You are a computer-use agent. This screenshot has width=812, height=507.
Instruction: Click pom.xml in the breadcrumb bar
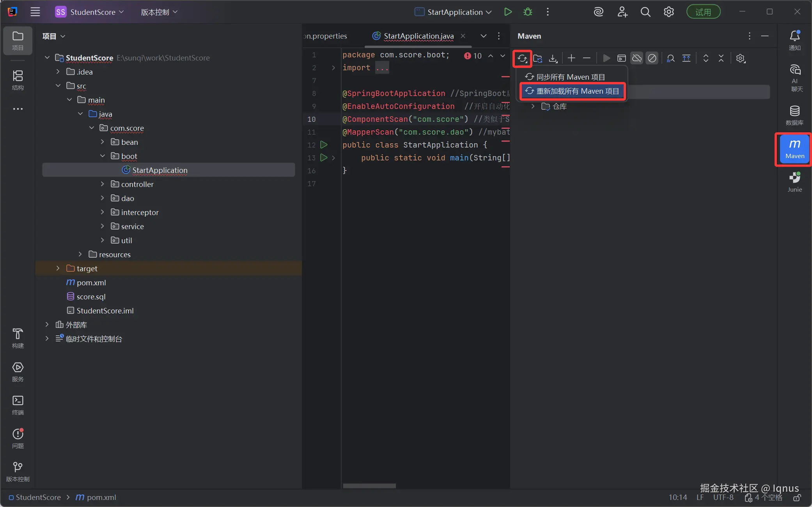[101, 498]
